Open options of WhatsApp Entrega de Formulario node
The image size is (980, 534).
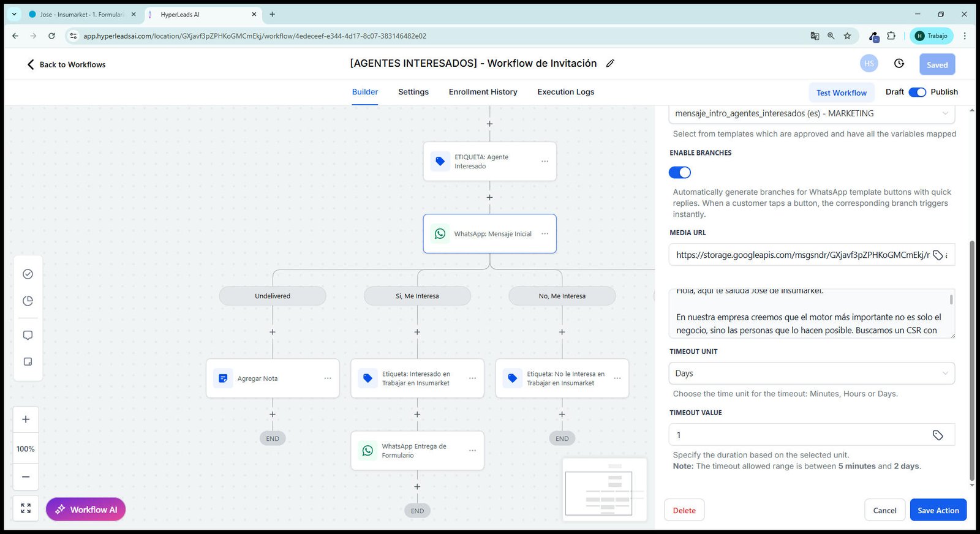click(472, 451)
